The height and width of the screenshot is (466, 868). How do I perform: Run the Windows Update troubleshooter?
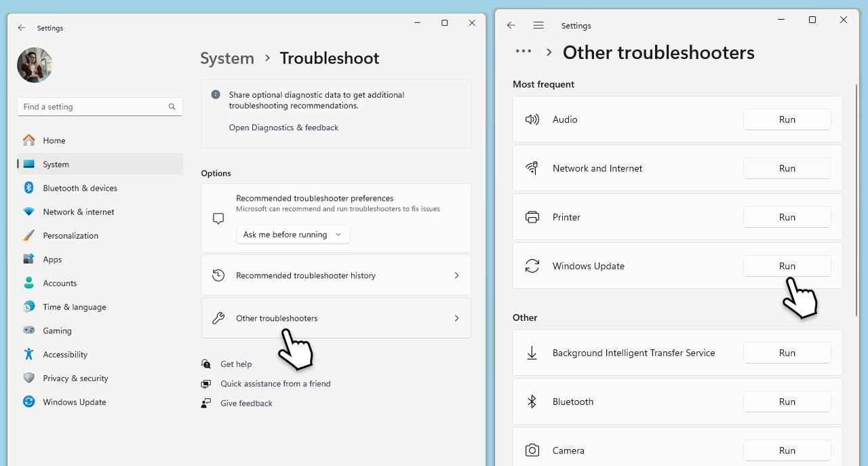787,266
